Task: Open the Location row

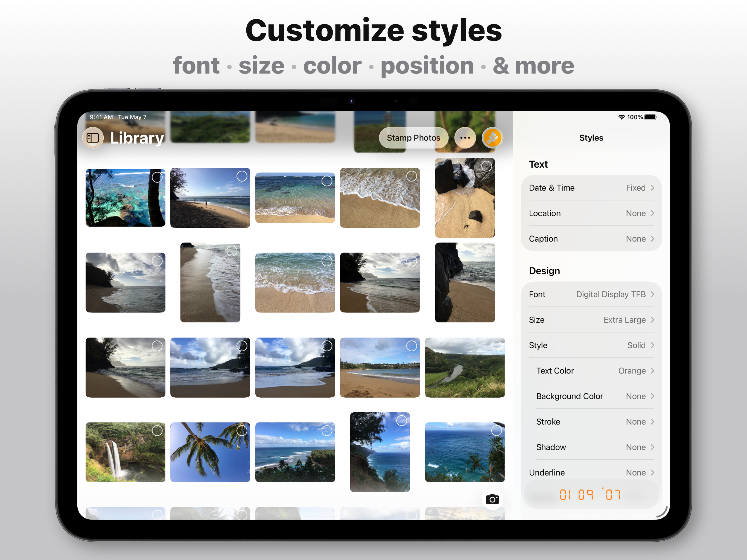Action: click(591, 213)
